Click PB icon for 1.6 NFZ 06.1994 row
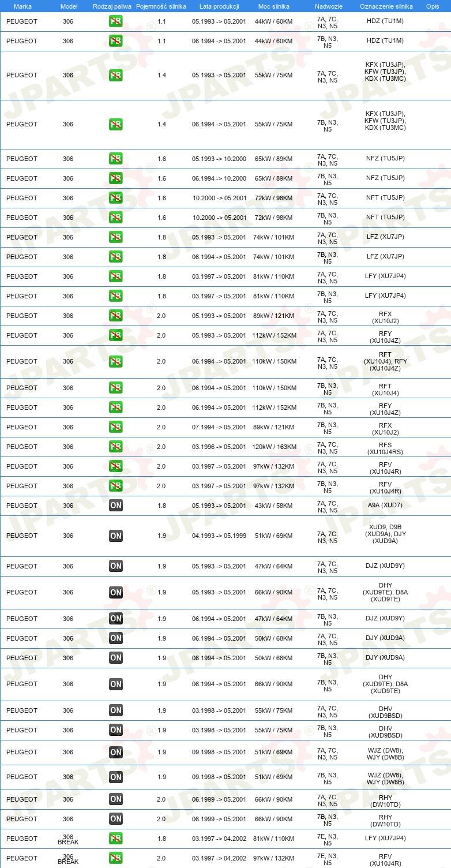 coord(116,178)
